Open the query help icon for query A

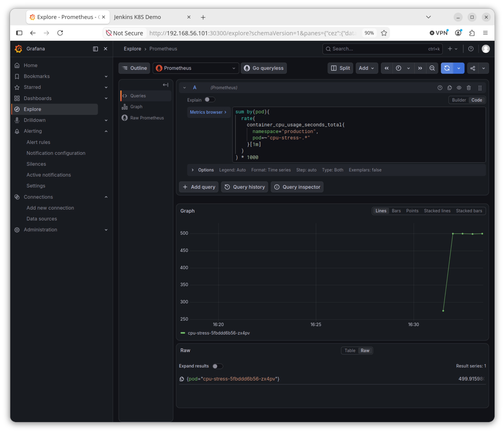pyautogui.click(x=440, y=88)
